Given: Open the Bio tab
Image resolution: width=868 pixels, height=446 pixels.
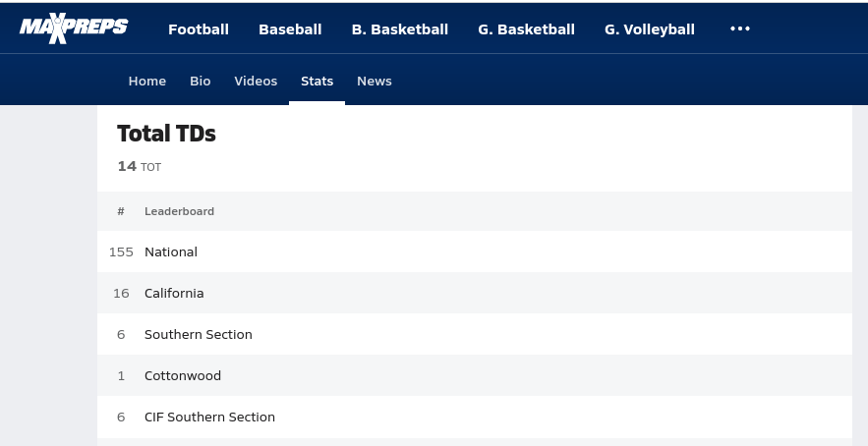Looking at the screenshot, I should pos(201,82).
